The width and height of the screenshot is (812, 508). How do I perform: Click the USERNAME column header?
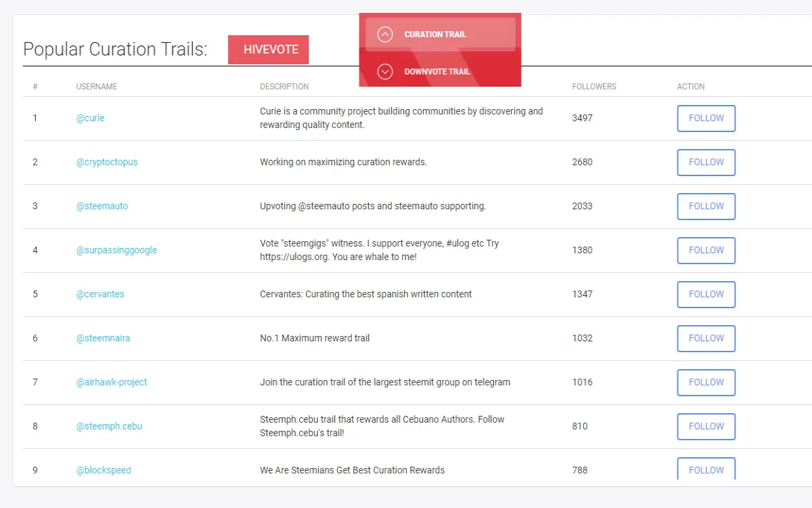pyautogui.click(x=97, y=87)
